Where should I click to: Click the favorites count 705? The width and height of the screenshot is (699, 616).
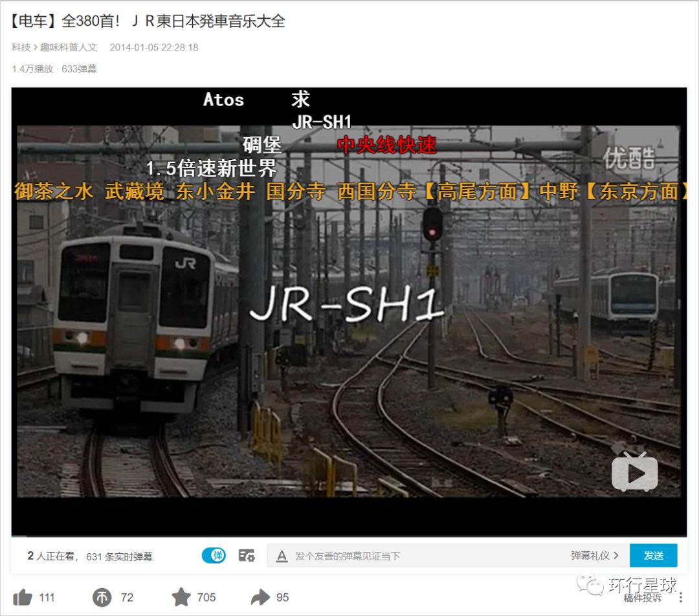[x=206, y=597]
